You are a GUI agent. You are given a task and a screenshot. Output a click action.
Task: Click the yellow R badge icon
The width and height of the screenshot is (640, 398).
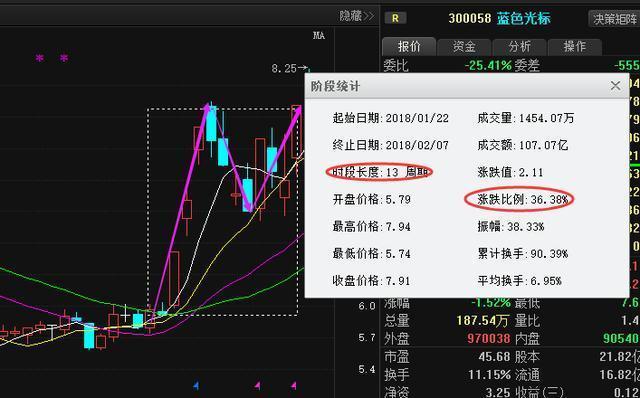pos(395,18)
